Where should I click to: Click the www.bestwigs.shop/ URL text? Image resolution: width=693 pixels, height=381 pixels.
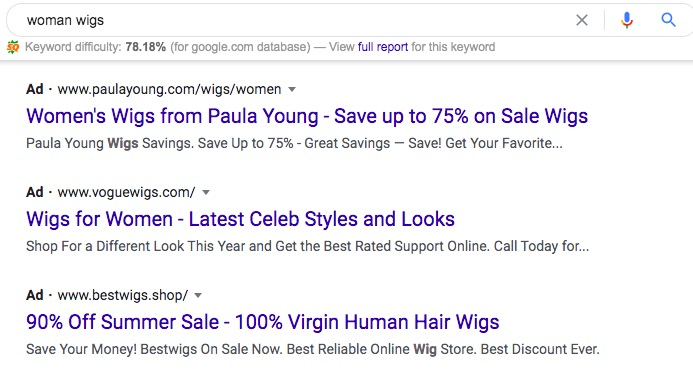tap(123, 296)
